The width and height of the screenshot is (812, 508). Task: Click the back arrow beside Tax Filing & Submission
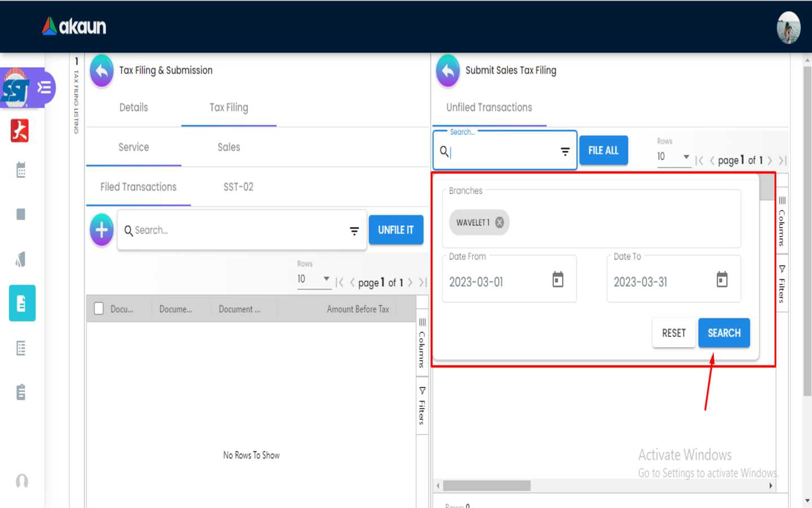(x=101, y=71)
